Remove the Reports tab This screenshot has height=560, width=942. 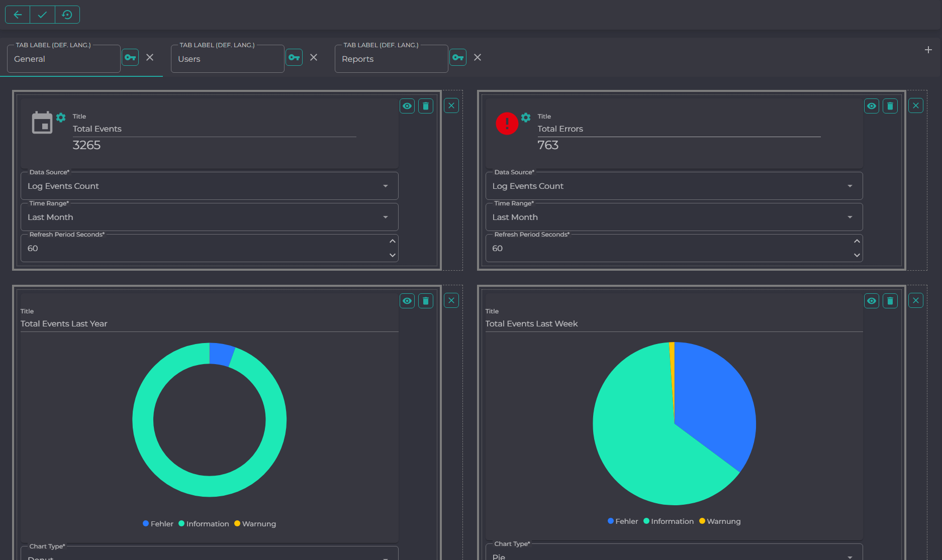coord(478,57)
